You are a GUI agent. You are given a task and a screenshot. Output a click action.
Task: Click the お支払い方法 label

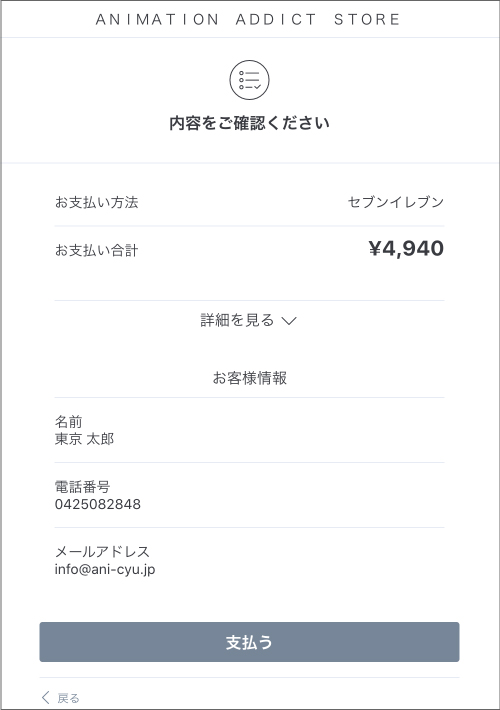tap(96, 202)
